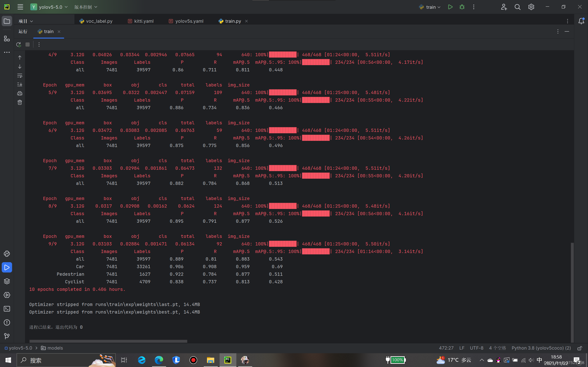Switch to the voc_label.py editor tab
This screenshot has width=588, height=367.
(99, 21)
